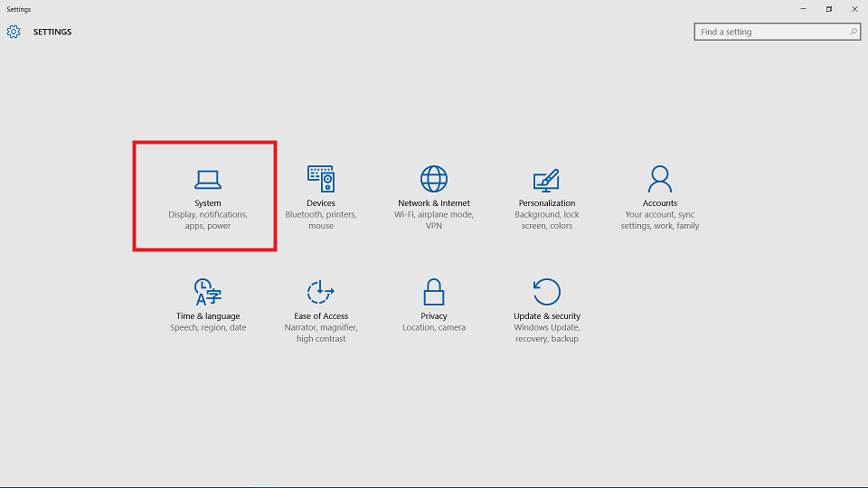Image resolution: width=868 pixels, height=488 pixels.
Task: Click 'Your account, sync settings, work, family'
Action: tap(660, 221)
